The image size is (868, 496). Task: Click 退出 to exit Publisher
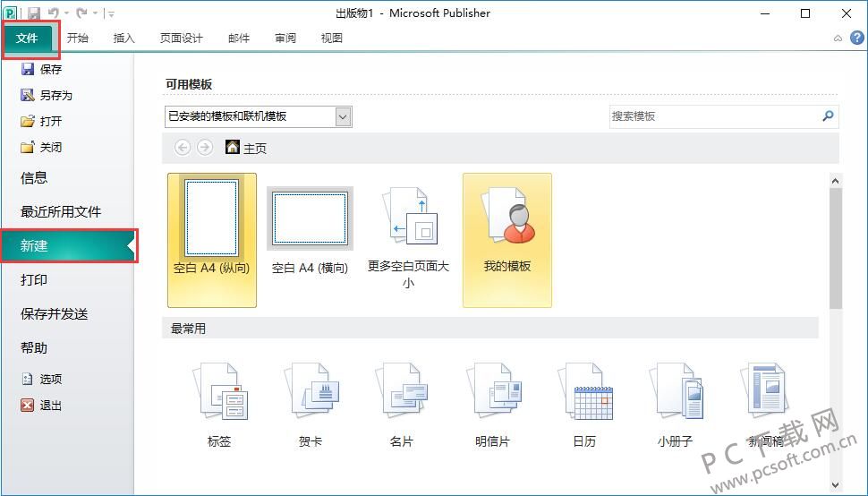coord(41,406)
